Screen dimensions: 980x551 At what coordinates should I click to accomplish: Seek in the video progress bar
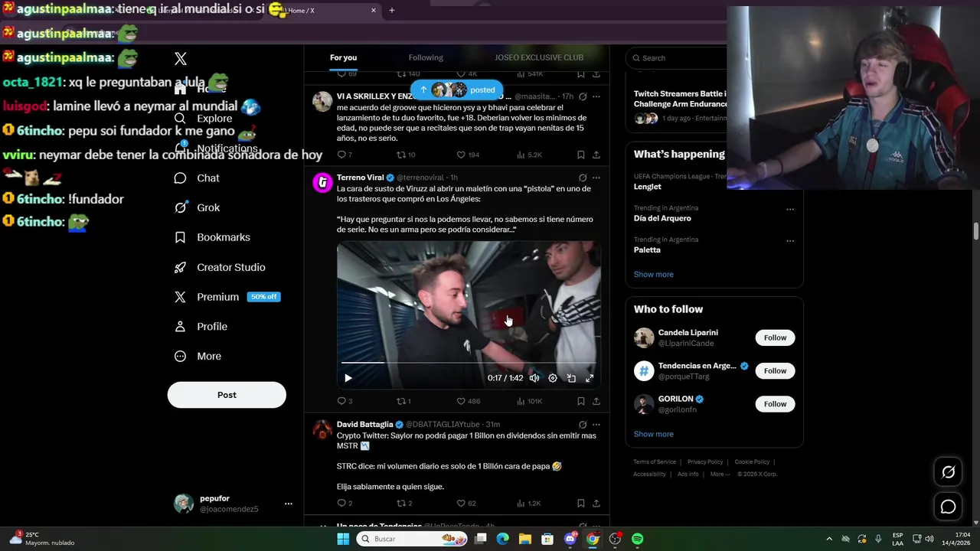click(469, 362)
